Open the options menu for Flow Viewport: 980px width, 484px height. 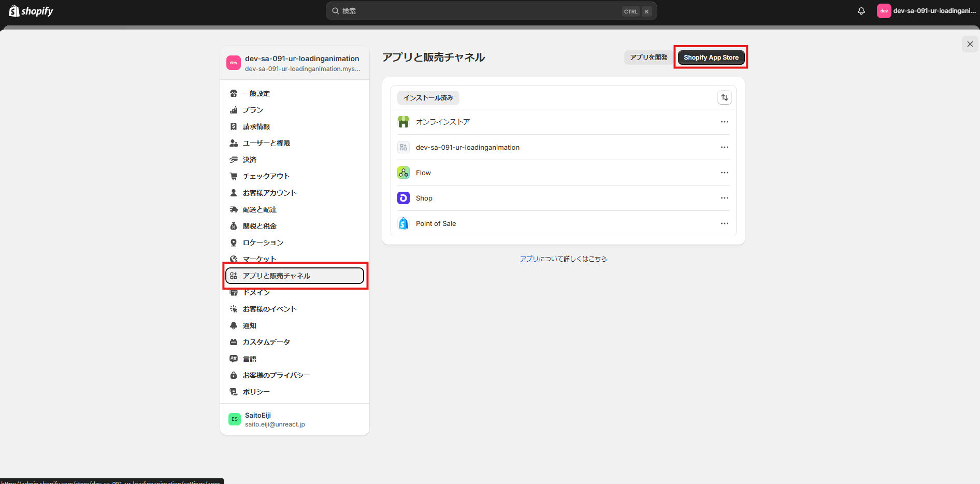pyautogui.click(x=724, y=173)
